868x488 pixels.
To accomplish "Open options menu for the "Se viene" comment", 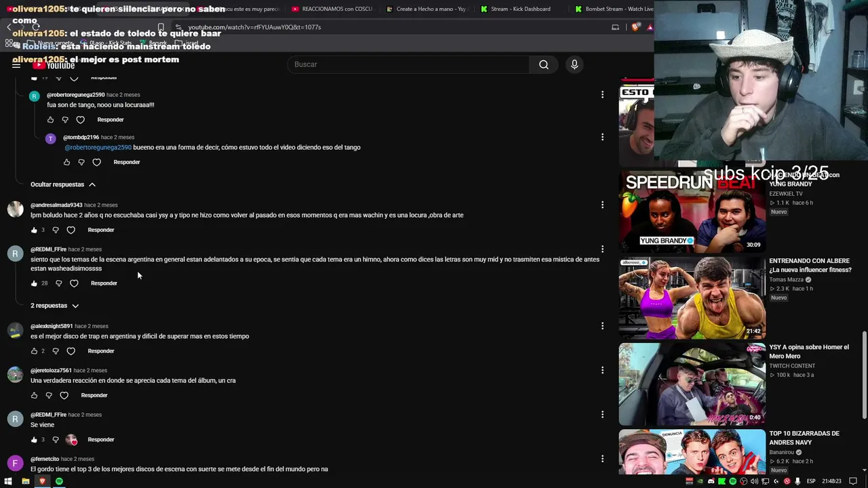I will pos(602,414).
